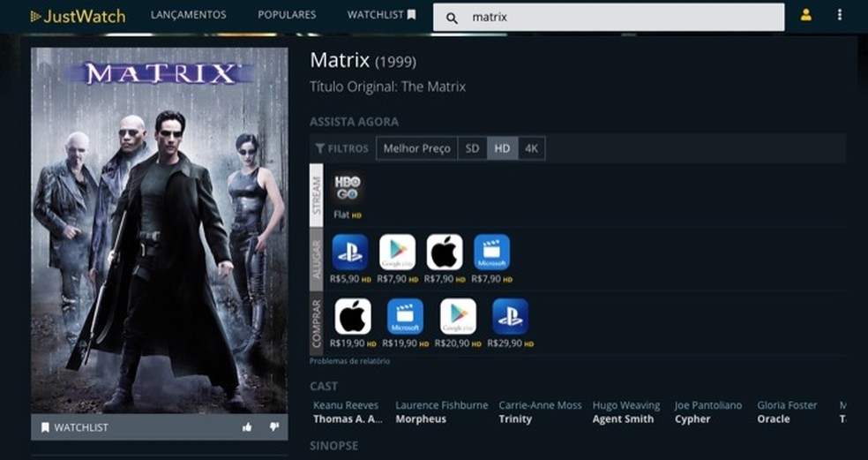
Task: Toggle the 4K quality filter
Action: 531,148
